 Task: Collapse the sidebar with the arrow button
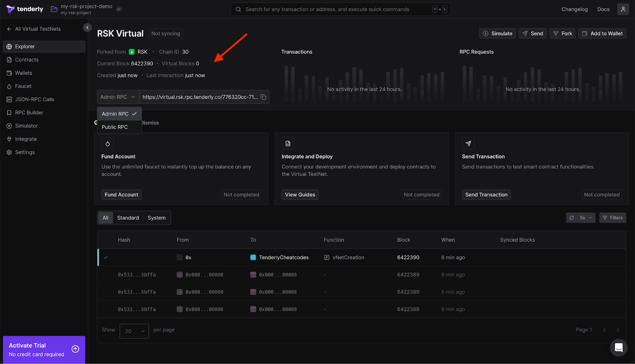(87, 27)
